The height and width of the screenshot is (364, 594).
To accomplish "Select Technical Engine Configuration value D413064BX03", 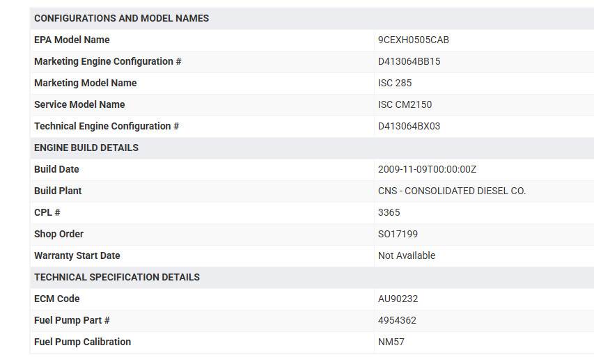I will [409, 126].
